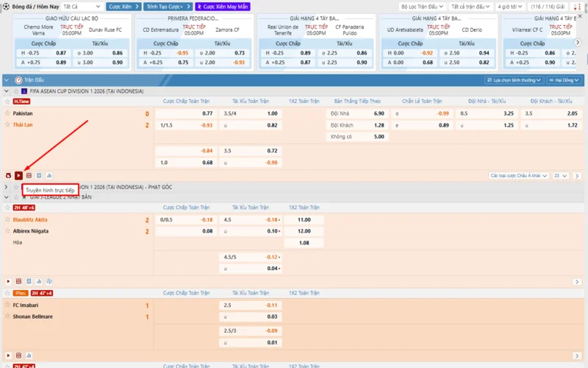
Task: Click right arrow next to odds count 23
Action: (577, 176)
